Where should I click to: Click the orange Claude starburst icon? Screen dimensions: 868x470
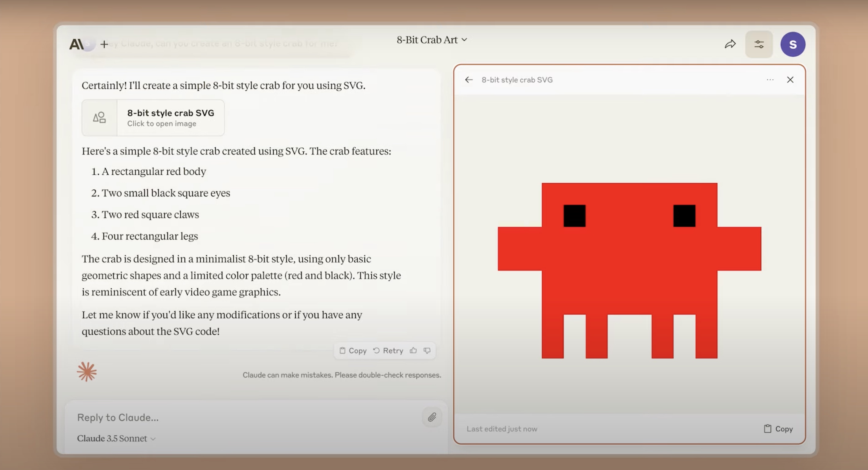tap(86, 372)
